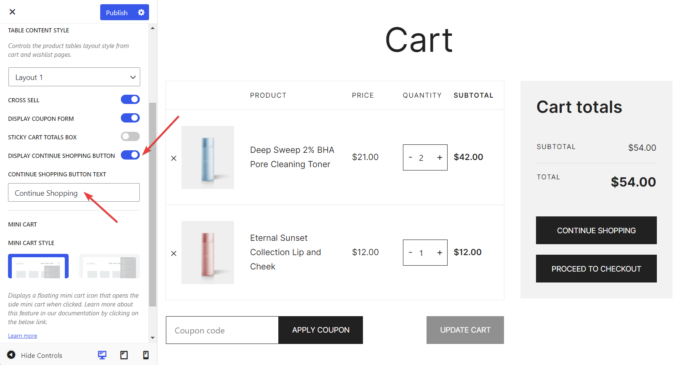The width and height of the screenshot is (680, 365).
Task: Enable Sticky Cart Totals Box
Action: click(x=130, y=137)
